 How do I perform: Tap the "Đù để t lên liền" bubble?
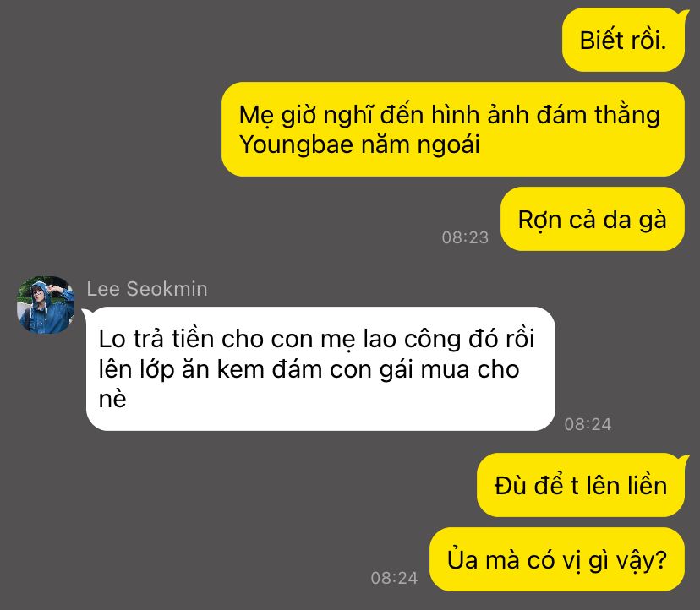581,485
